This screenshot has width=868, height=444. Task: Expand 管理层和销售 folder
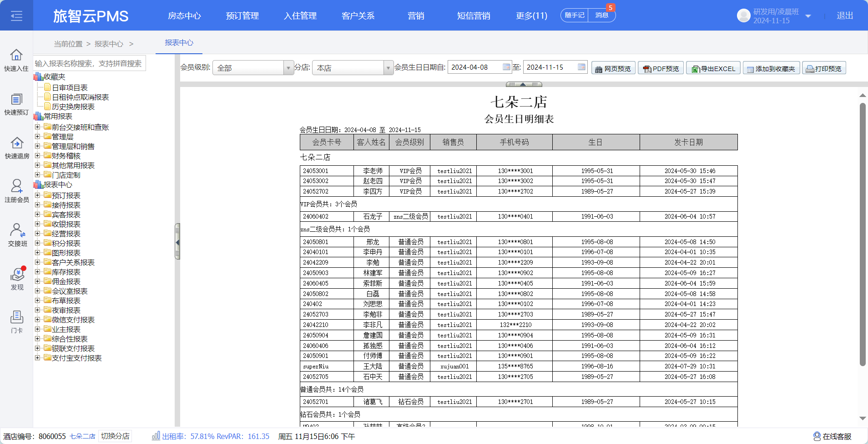(x=38, y=146)
